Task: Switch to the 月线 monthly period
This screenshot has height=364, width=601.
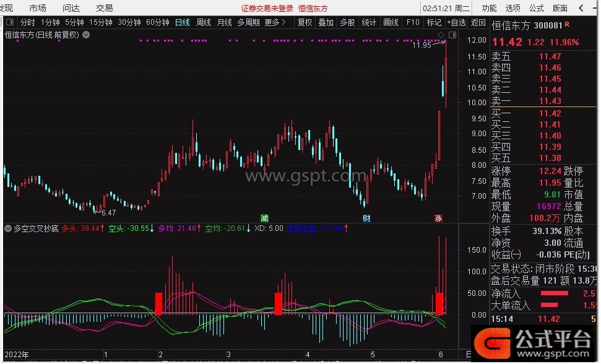Action: (224, 23)
